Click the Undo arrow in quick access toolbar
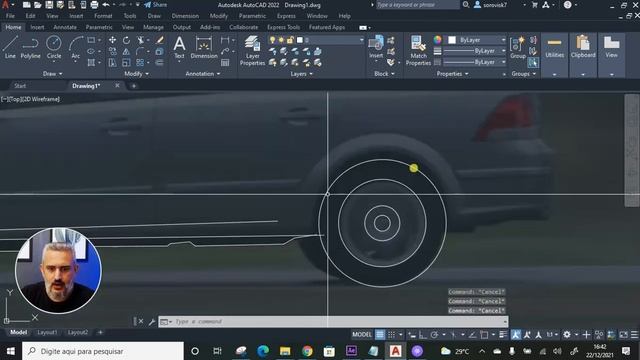This screenshot has height=360, width=640. (x=106, y=5)
